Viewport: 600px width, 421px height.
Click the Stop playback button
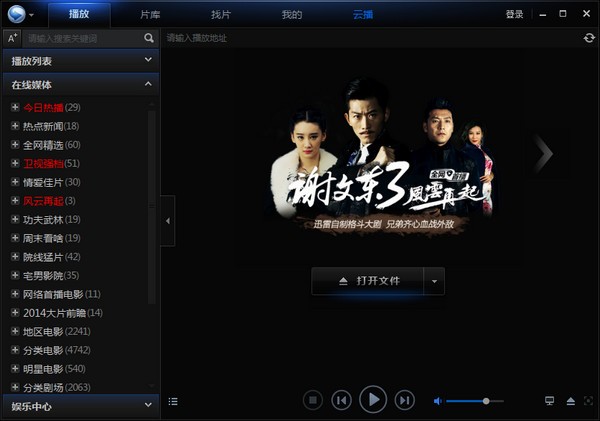312,401
